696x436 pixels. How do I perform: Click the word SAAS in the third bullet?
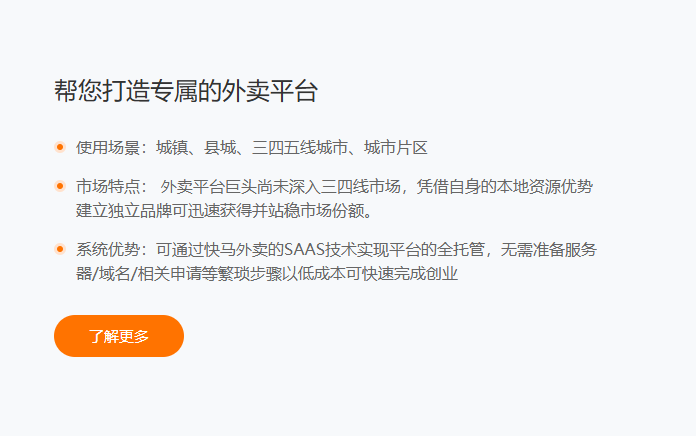[304, 250]
